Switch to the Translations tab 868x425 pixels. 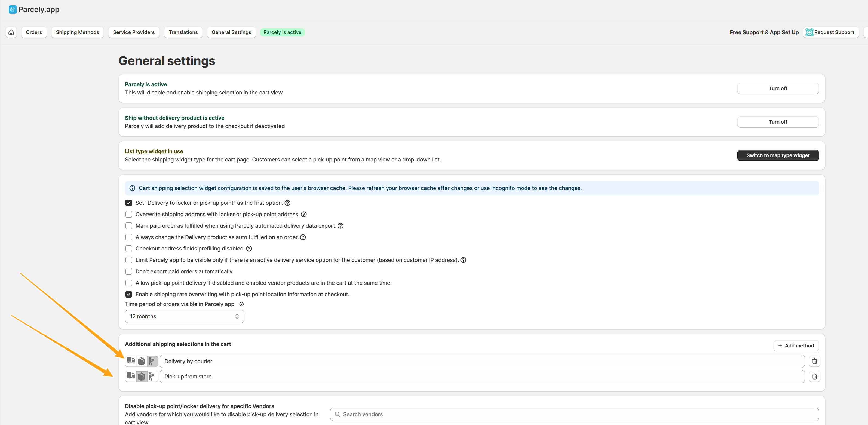click(183, 32)
